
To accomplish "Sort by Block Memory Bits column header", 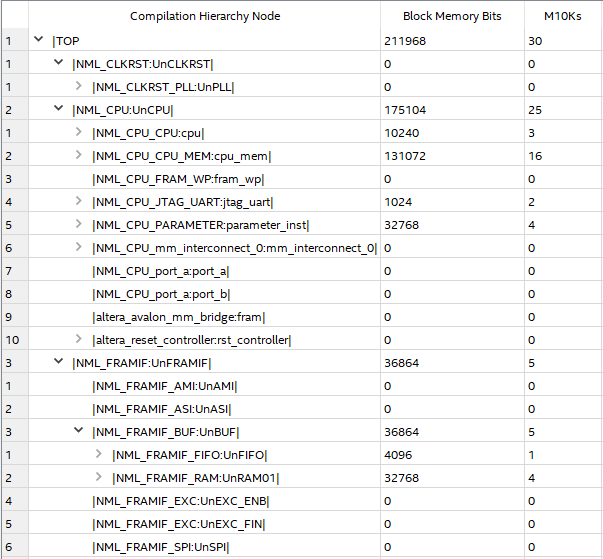I will pos(452,16).
